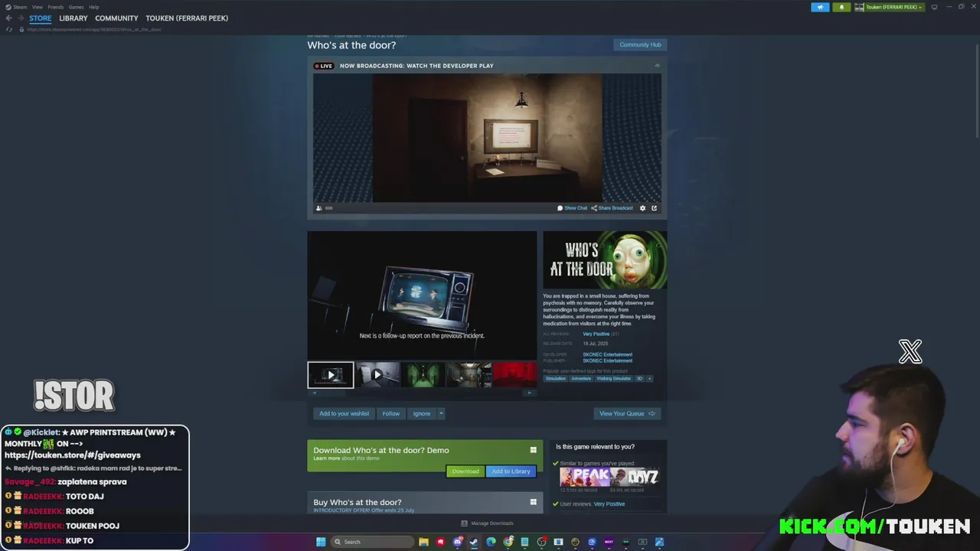This screenshot has height=551, width=980.
Task: Click View Your Queue
Action: [x=627, y=413]
